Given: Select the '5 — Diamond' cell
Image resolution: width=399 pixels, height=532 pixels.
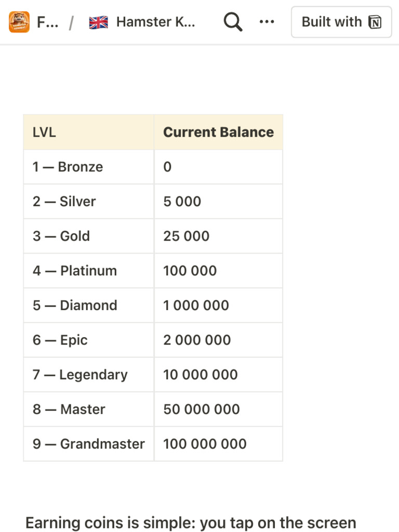Looking at the screenshot, I should (x=88, y=305).
